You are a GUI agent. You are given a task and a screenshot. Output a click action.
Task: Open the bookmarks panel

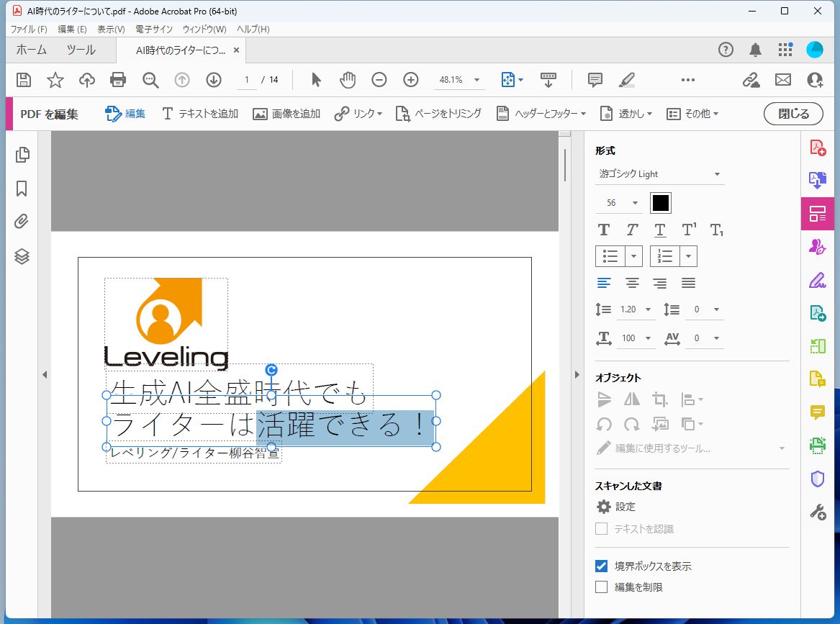point(21,189)
